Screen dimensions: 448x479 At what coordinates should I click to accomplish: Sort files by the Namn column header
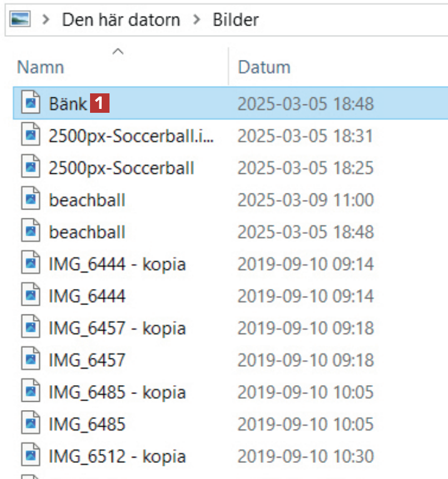pyautogui.click(x=41, y=68)
